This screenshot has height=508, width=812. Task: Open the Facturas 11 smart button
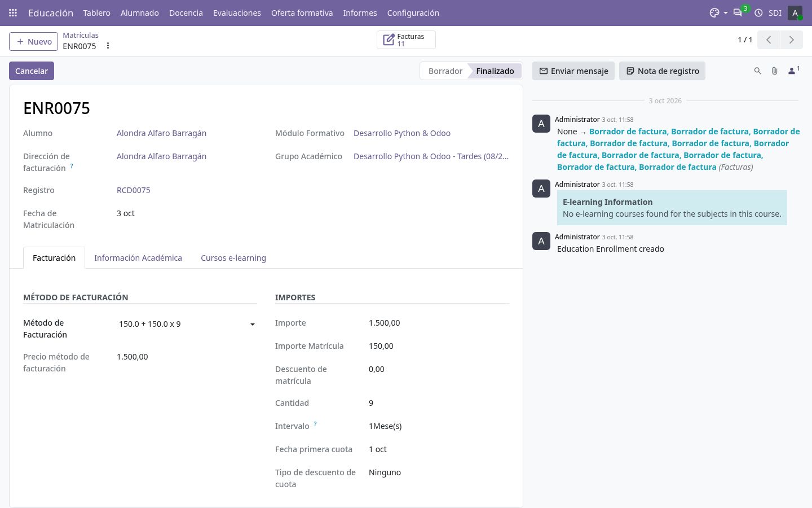(406, 40)
